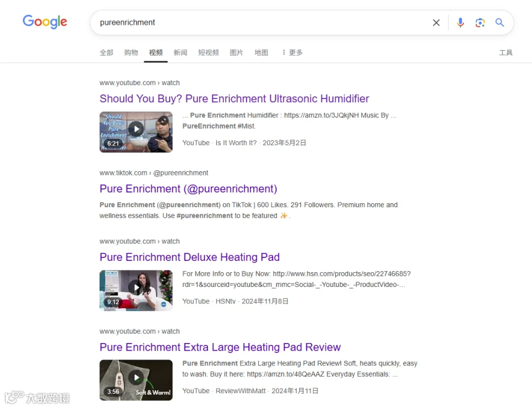Switch to the 图片 images tab
This screenshot has width=532, height=408.
coord(236,53)
